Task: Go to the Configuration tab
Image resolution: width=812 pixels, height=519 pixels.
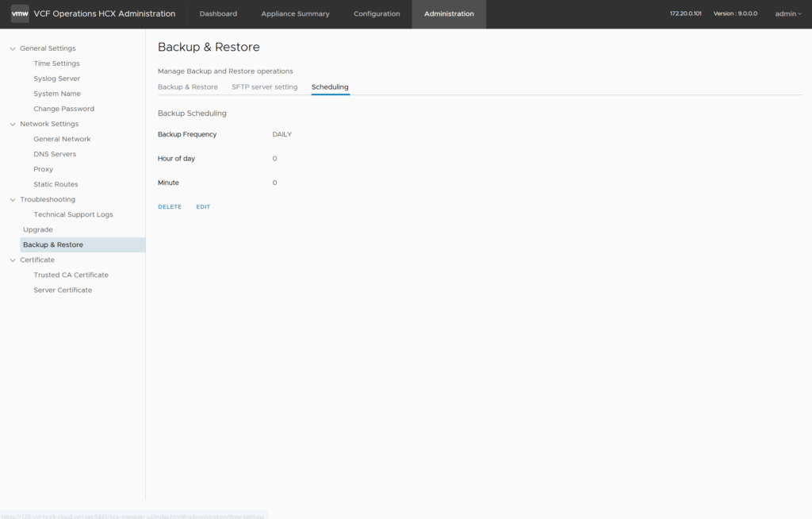Action: (x=377, y=14)
